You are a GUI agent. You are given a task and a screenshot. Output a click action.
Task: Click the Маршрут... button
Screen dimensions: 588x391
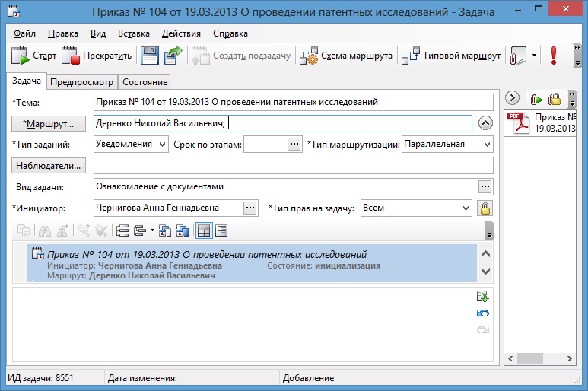point(49,123)
